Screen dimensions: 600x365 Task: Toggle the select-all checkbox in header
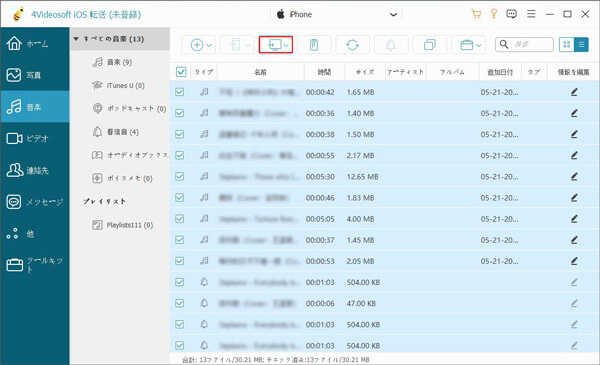(x=181, y=72)
